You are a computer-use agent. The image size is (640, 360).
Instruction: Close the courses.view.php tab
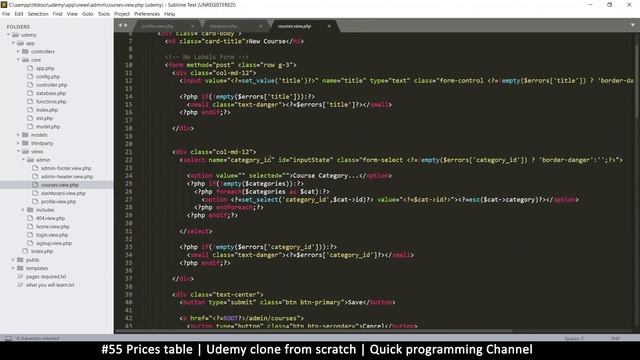pos(329,26)
